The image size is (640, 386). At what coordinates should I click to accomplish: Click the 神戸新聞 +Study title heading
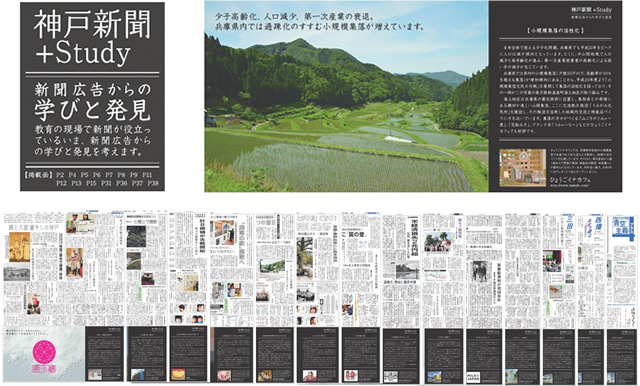pos(92,38)
